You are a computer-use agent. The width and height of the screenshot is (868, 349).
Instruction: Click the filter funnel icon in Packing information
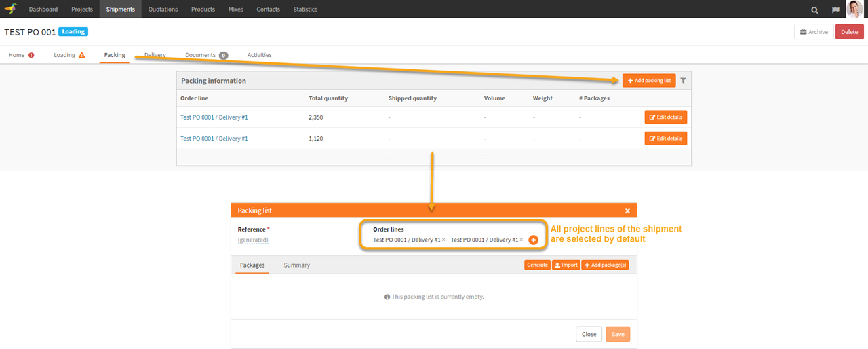click(x=684, y=81)
